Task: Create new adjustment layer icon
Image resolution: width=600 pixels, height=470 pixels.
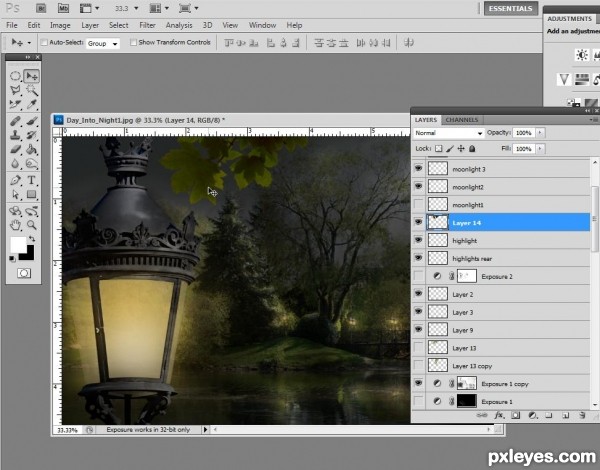Action: coord(532,415)
